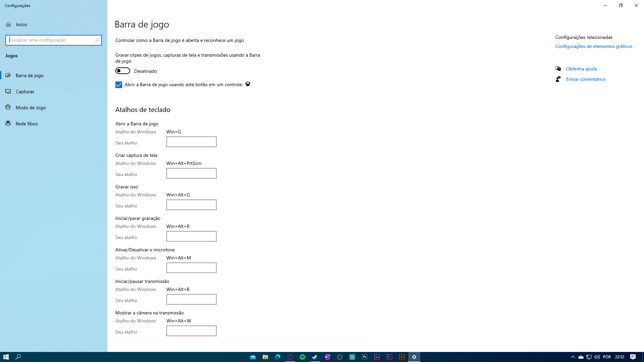Viewport: 644px width, 362px height.
Task: Click custom shortcut field for Mostrar a câmera
Action: click(x=191, y=331)
